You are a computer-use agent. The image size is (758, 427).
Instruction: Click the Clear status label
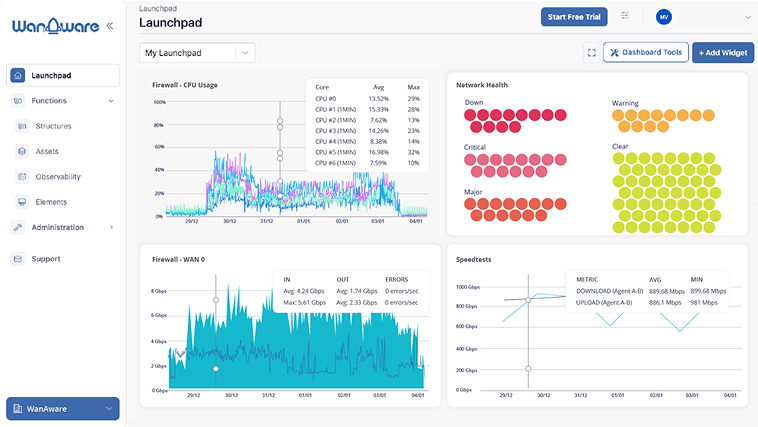point(620,146)
